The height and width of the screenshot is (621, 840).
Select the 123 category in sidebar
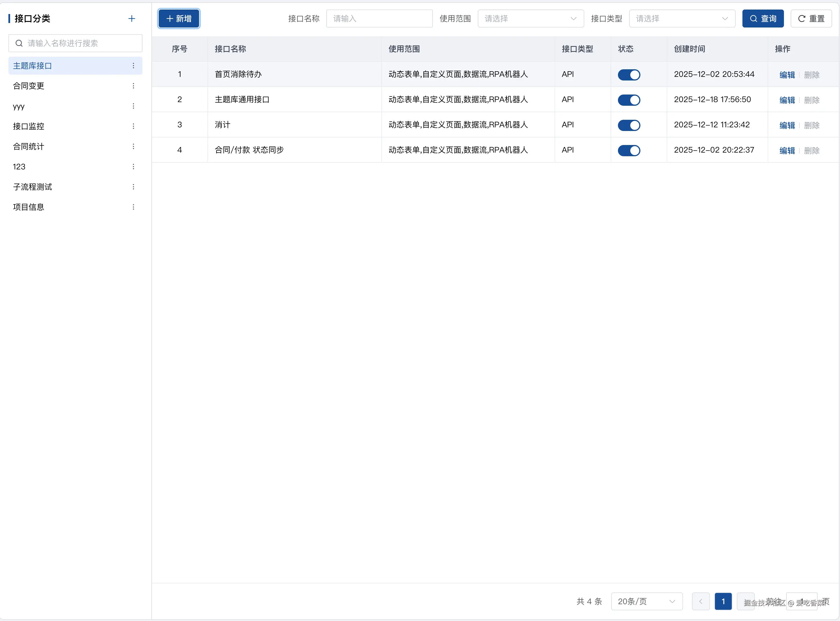[x=19, y=167]
